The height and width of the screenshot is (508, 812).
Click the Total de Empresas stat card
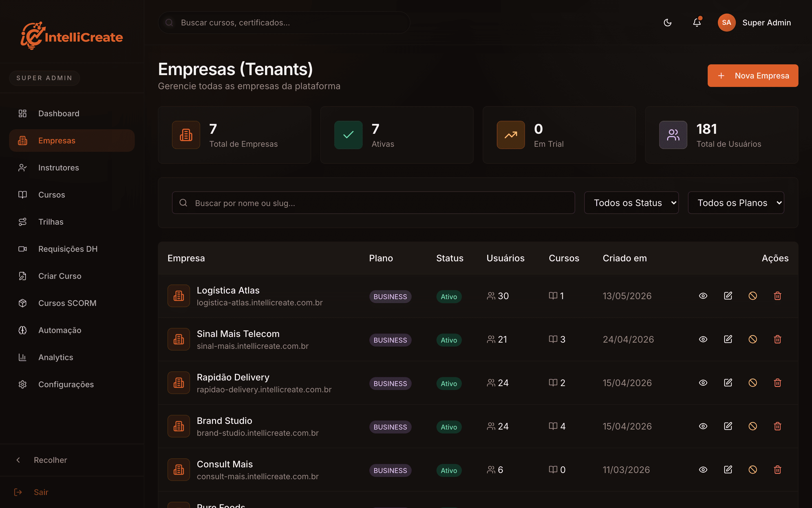click(x=234, y=135)
